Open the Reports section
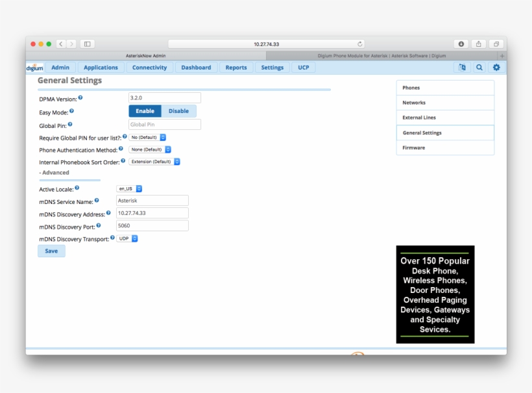Screen dimensions: 532x393 pos(236,67)
